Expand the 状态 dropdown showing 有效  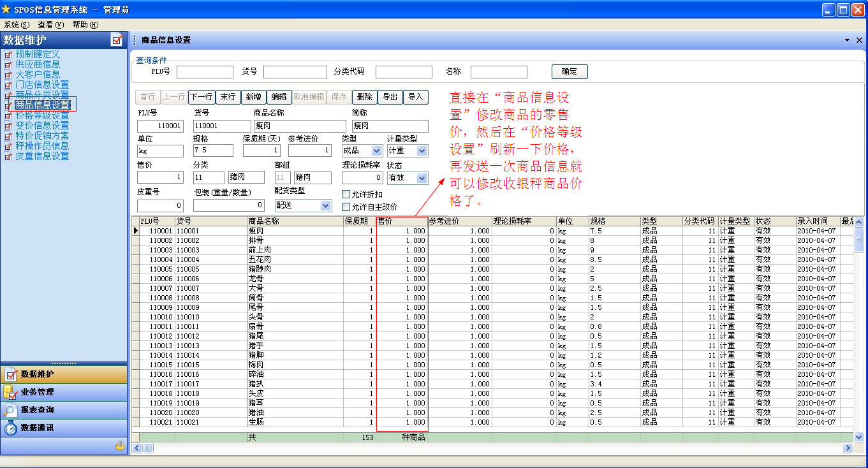point(422,179)
